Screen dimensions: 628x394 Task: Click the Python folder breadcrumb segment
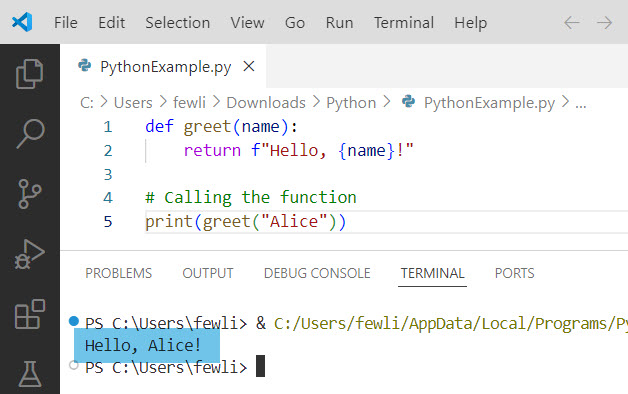(351, 103)
